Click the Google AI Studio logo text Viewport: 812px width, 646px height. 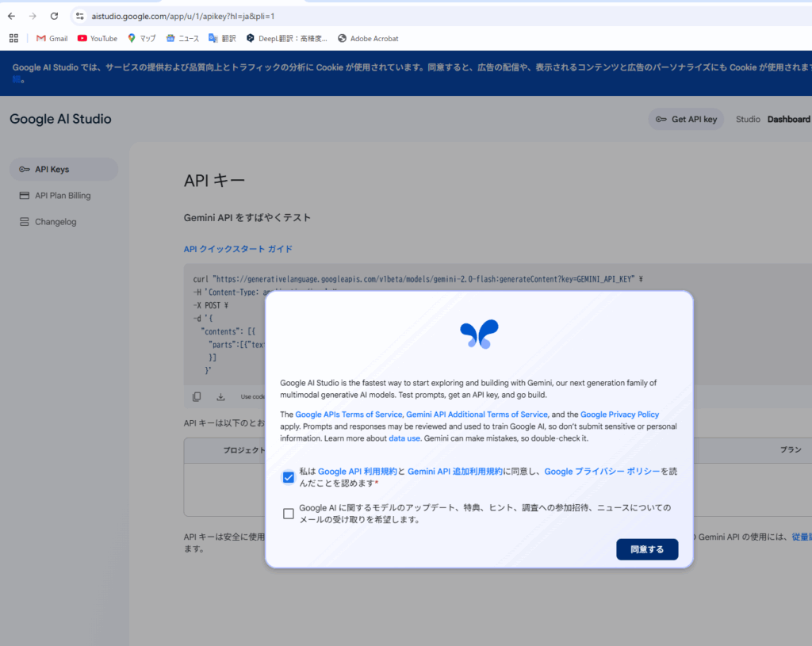click(60, 119)
